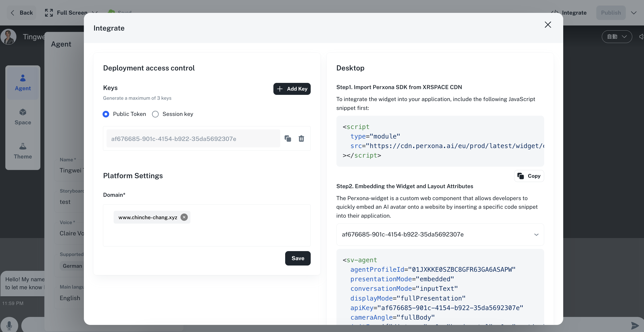
Task: Open the Space panel from the sidebar
Action: (23, 117)
